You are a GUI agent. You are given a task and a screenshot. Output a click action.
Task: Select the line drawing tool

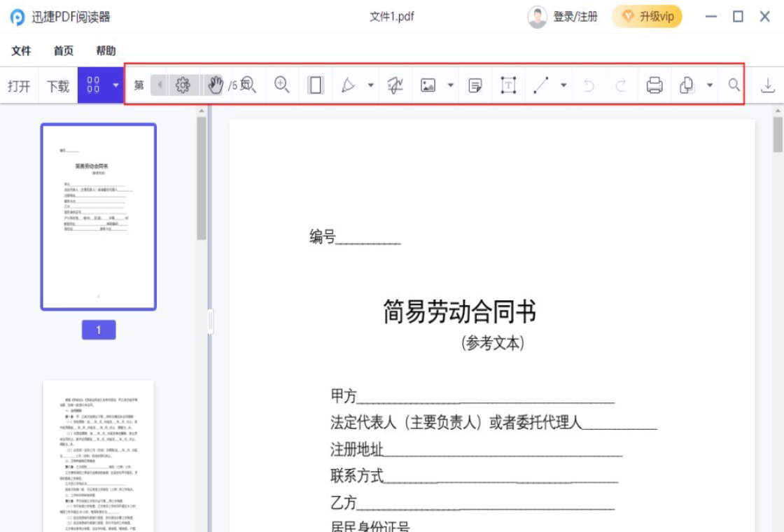tap(541, 84)
